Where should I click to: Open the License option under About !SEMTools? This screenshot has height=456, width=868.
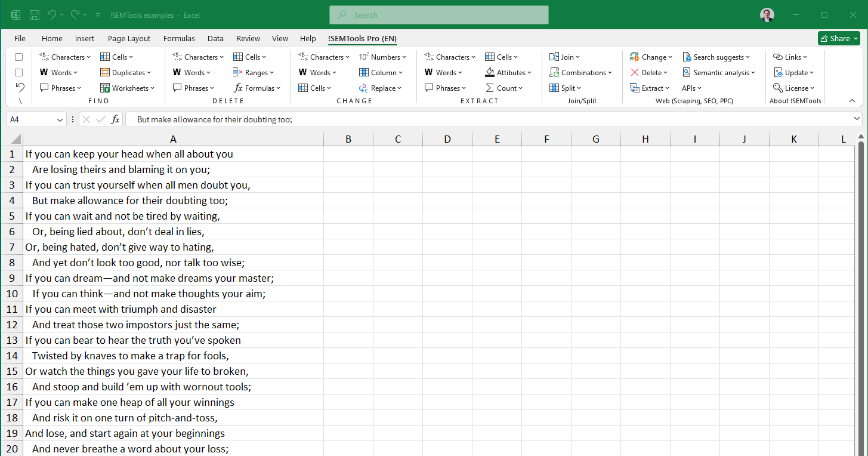(x=794, y=88)
